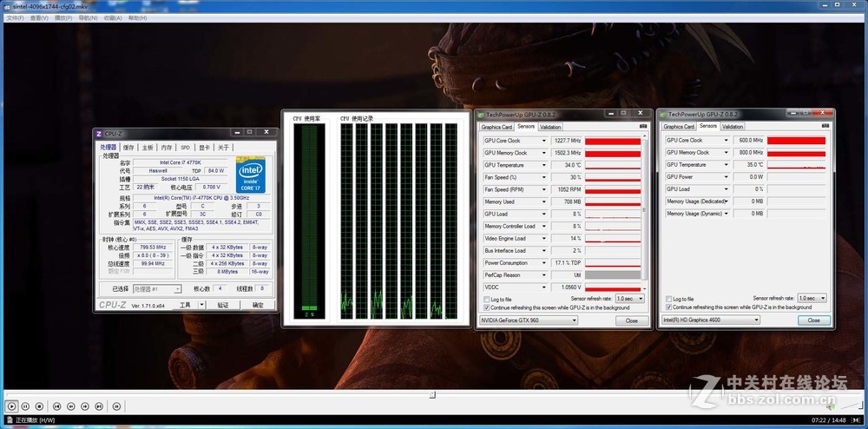Open Intel(R) HD Graphics 4600 GPU selector
This screenshot has height=429, width=868.
pos(756,320)
